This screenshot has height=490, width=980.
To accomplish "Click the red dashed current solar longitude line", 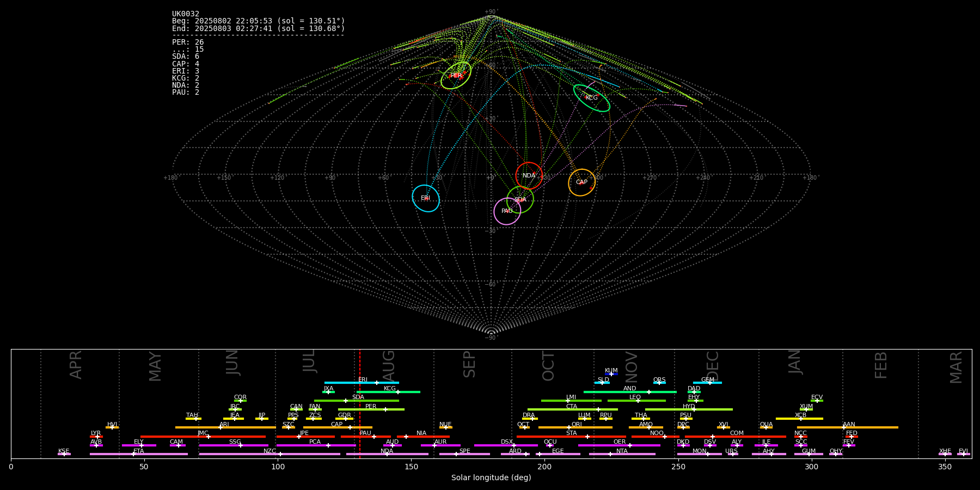I will pyautogui.click(x=359, y=403).
